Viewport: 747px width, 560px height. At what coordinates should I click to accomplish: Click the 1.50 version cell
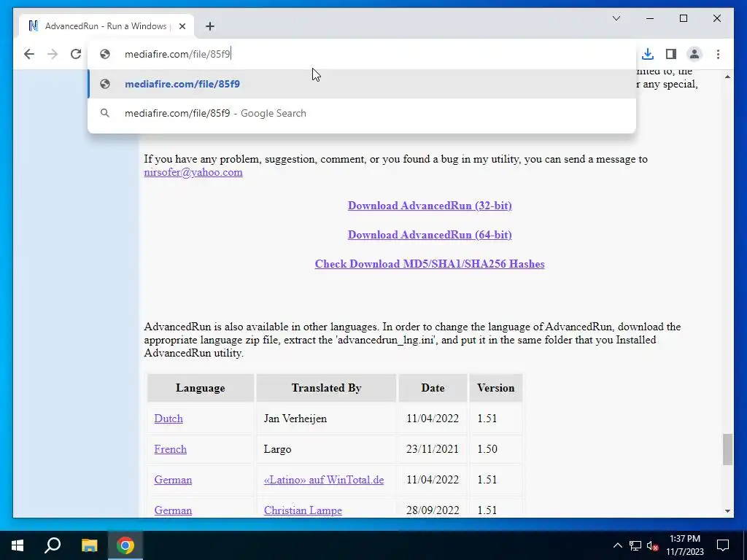tap(495, 449)
